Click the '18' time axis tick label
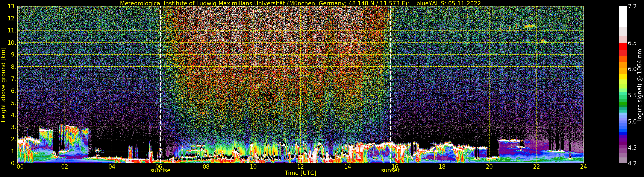644x177 pixels. pyautogui.click(x=442, y=166)
